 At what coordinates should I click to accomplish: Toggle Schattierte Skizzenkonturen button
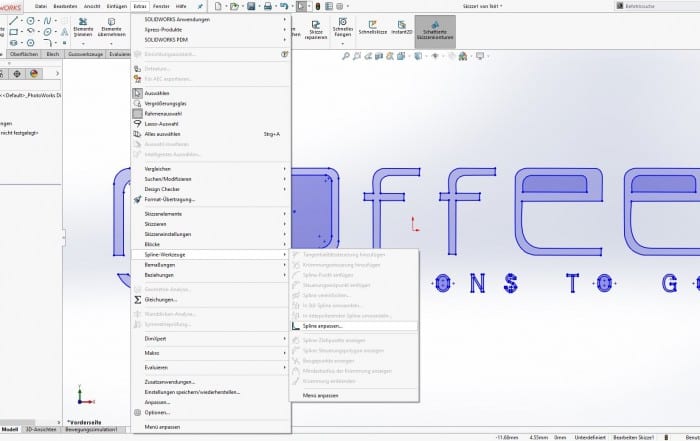click(x=435, y=31)
